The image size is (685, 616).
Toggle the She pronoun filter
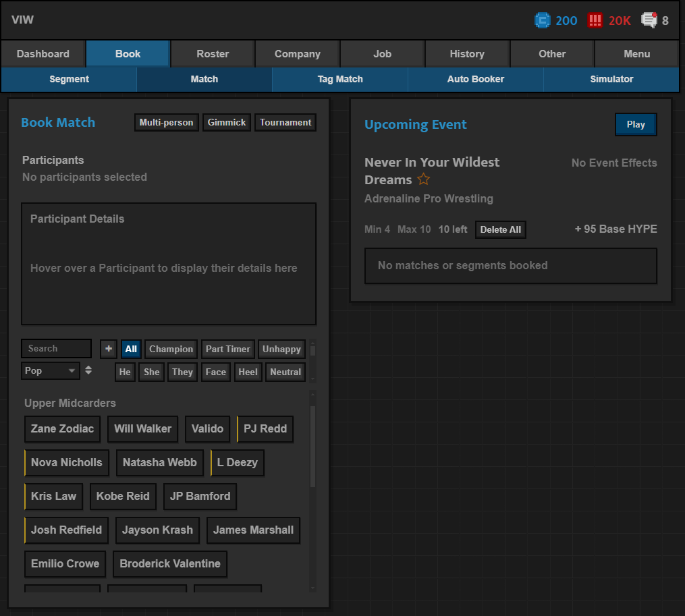151,372
